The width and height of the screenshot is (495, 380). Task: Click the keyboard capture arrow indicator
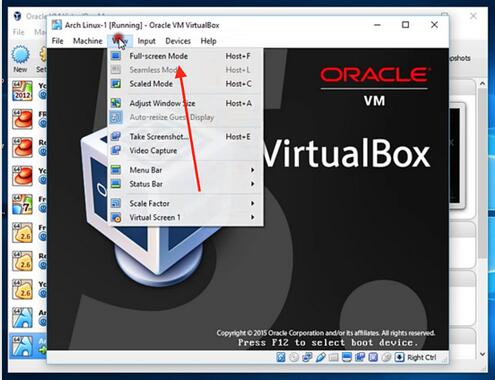tap(399, 357)
